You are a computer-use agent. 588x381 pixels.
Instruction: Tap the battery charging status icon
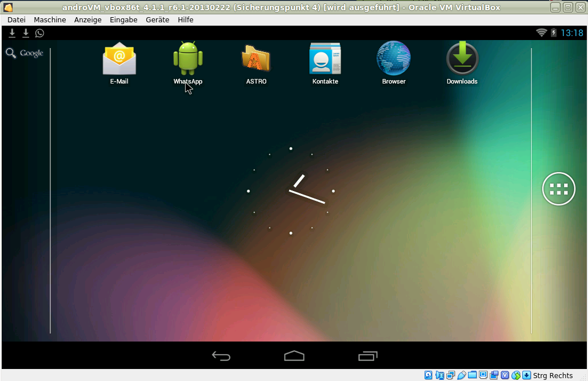[x=554, y=33]
